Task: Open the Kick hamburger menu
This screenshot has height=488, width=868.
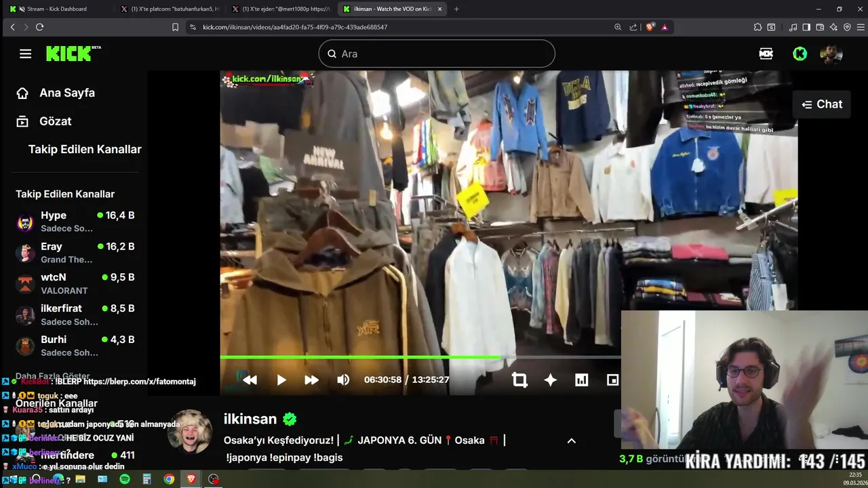Action: click(25, 54)
